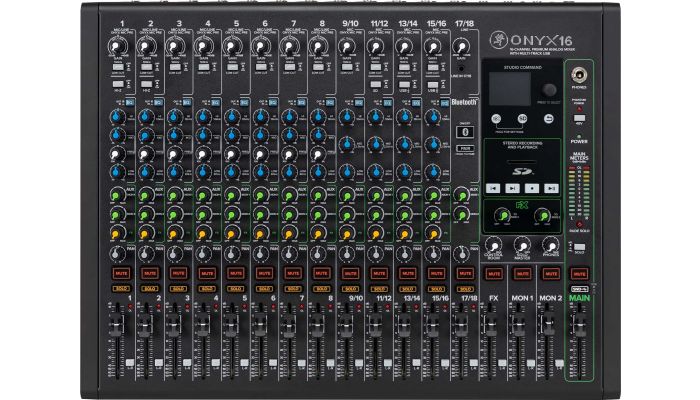Click the MAIN master fader
This screenshot has width=700, height=400.
click(579, 325)
